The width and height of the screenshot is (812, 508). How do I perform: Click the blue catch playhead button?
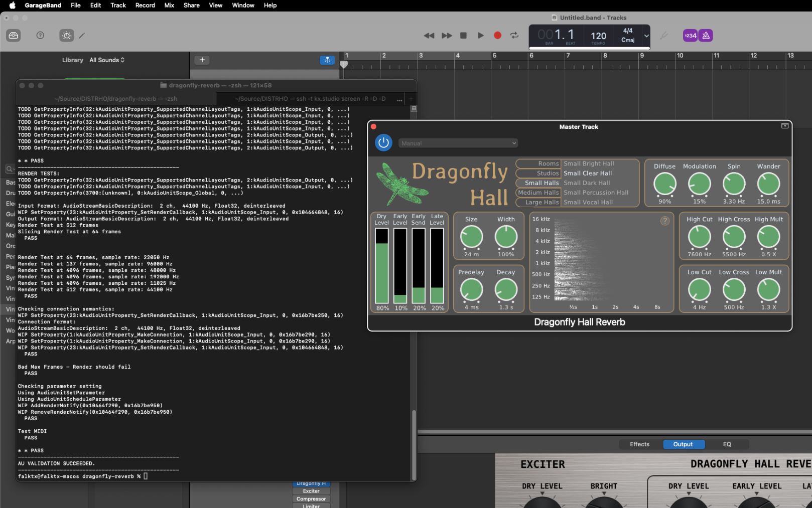pyautogui.click(x=327, y=60)
